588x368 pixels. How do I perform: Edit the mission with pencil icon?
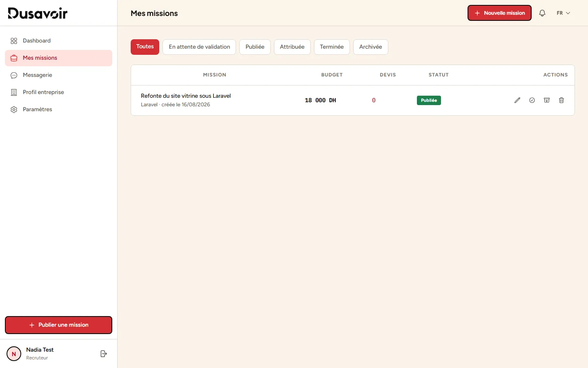(517, 100)
